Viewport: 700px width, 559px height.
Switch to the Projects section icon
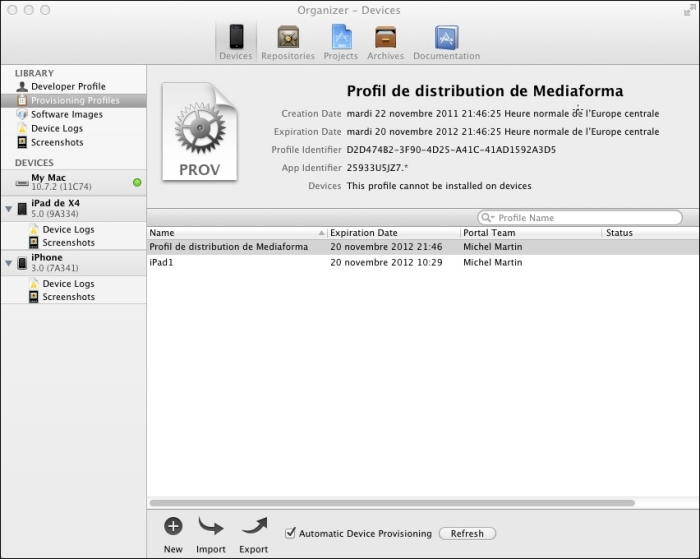click(x=341, y=38)
